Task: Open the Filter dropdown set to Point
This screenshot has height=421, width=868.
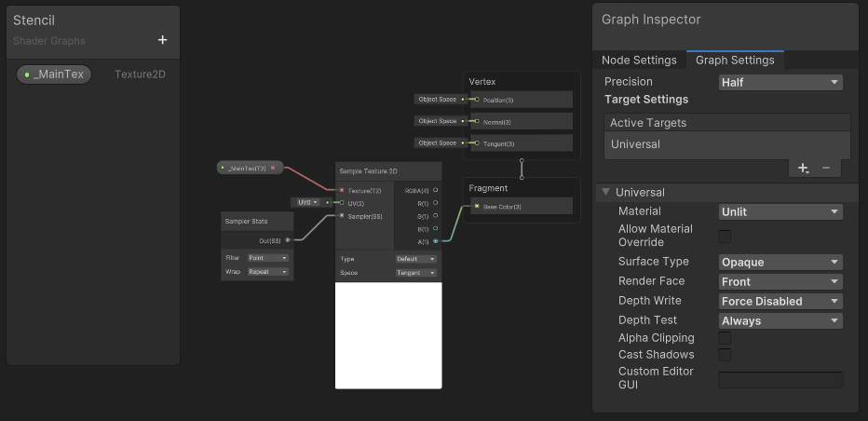Action: coord(268,258)
